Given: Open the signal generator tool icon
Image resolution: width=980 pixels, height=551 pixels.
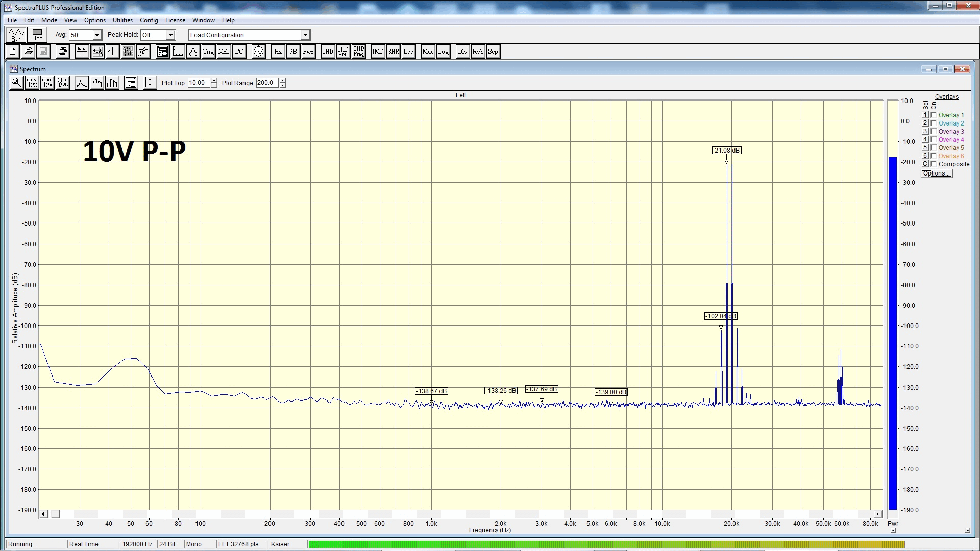Looking at the screenshot, I should click(x=259, y=52).
